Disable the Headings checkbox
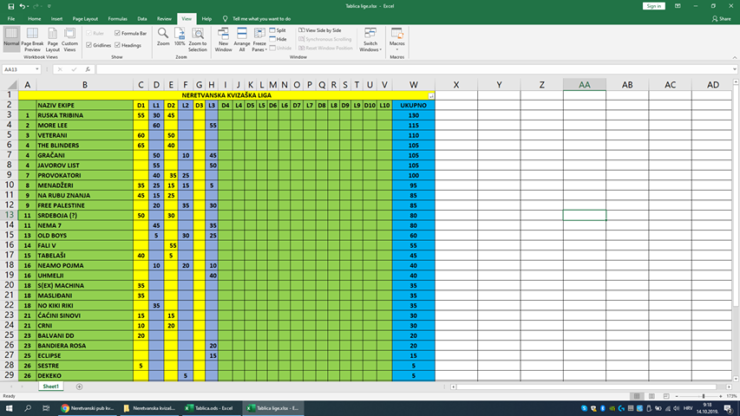 pyautogui.click(x=117, y=45)
